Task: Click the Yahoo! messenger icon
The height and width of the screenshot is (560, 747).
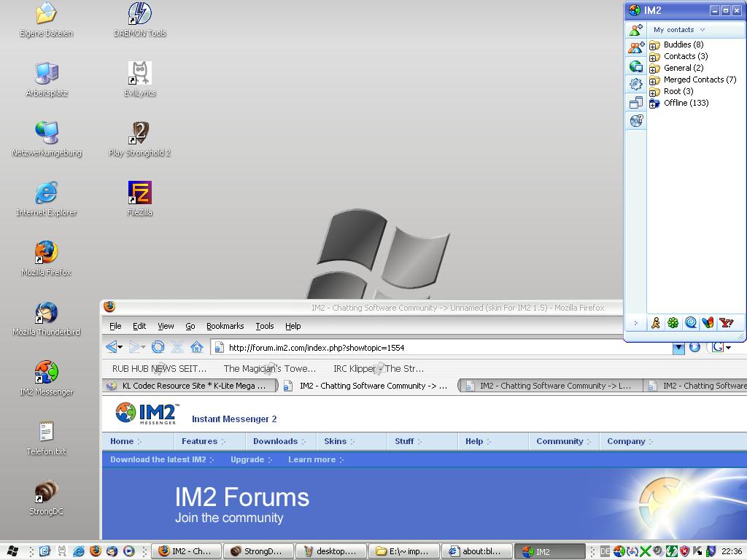Action: pyautogui.click(x=726, y=323)
